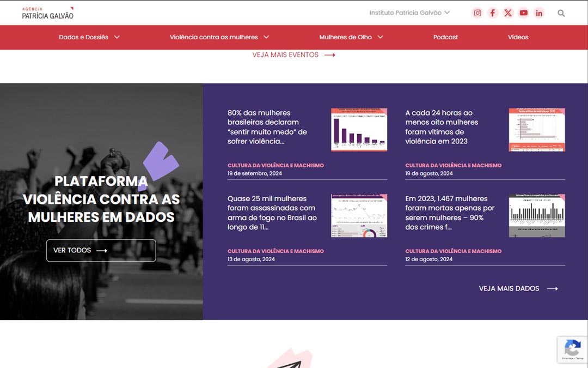Image resolution: width=588 pixels, height=368 pixels.
Task: Click the Facebook icon in header
Action: [x=493, y=13]
